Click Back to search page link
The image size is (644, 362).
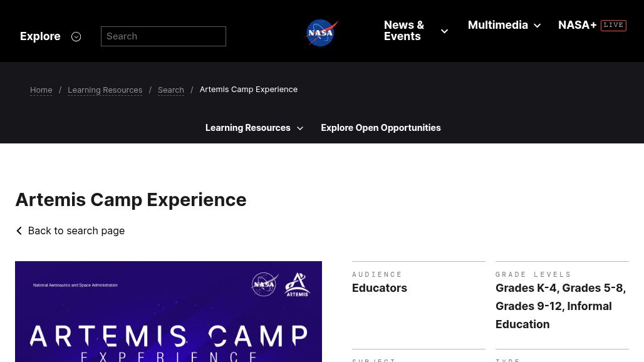click(76, 230)
